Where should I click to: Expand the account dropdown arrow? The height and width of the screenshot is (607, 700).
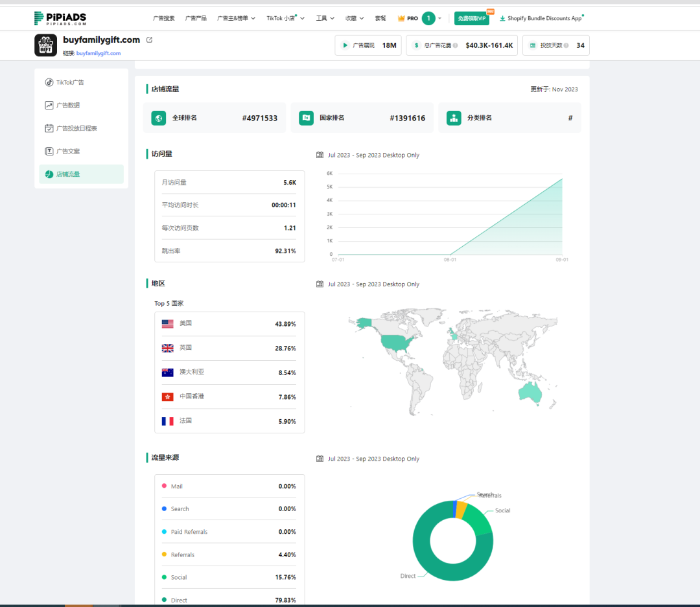click(x=439, y=18)
